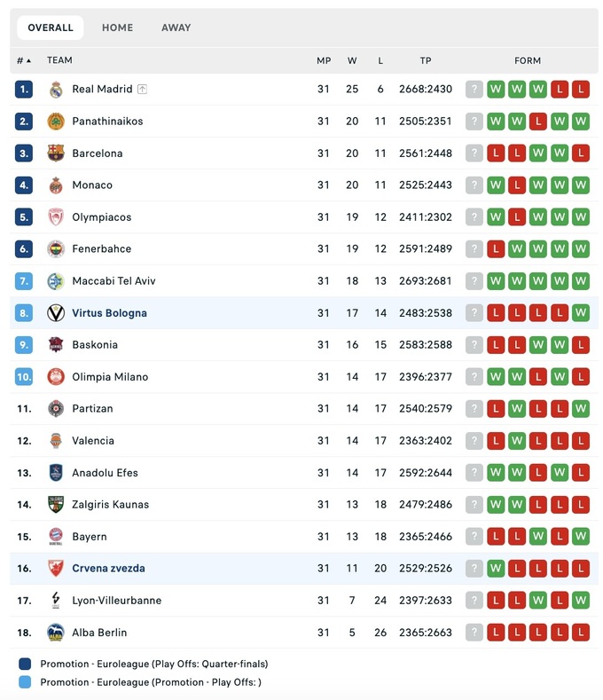The height and width of the screenshot is (700, 603).
Task: Click the Maccabi Tel Aviv logo
Action: click(56, 281)
